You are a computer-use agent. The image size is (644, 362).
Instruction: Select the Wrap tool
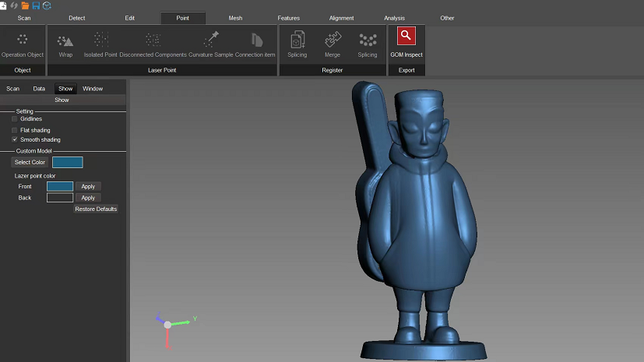[x=65, y=46]
